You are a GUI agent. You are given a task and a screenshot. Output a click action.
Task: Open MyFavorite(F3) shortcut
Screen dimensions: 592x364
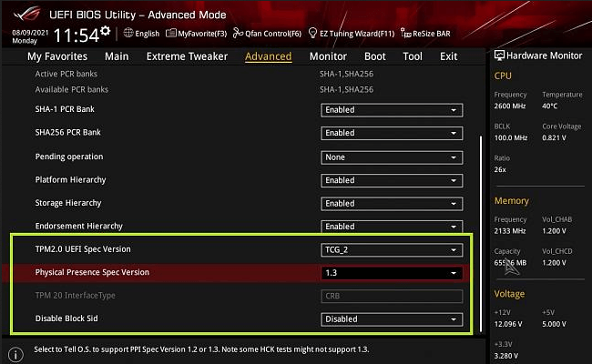click(197, 33)
